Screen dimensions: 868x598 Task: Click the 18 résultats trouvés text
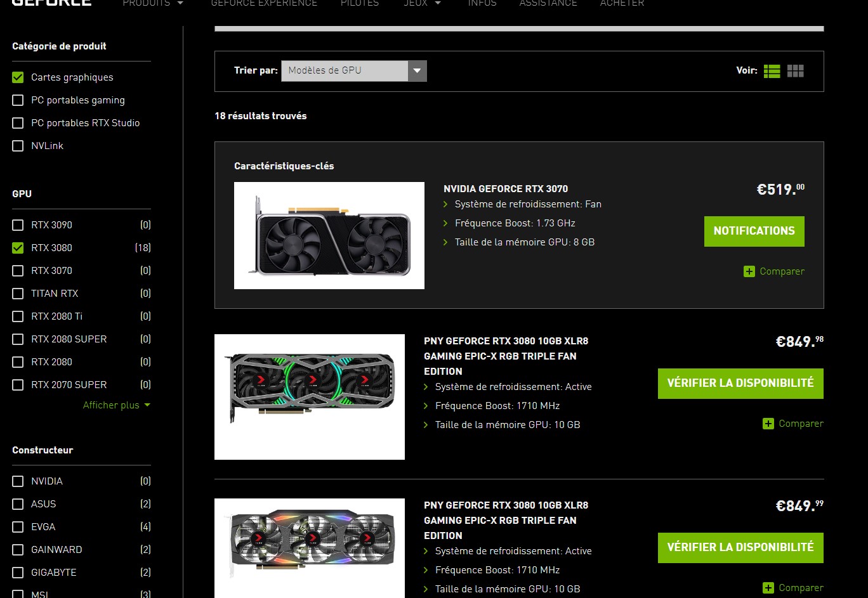pyautogui.click(x=261, y=116)
